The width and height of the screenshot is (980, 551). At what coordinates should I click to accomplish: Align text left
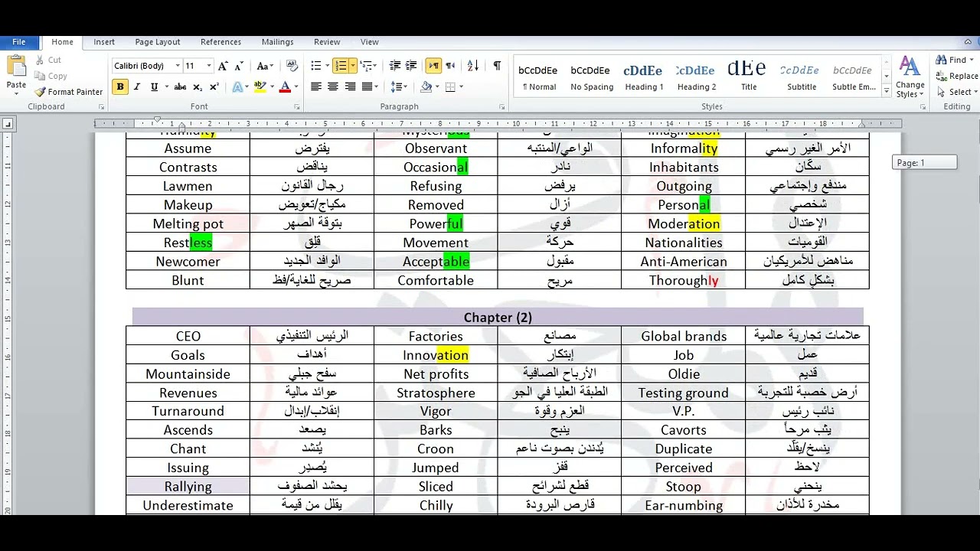pos(315,87)
